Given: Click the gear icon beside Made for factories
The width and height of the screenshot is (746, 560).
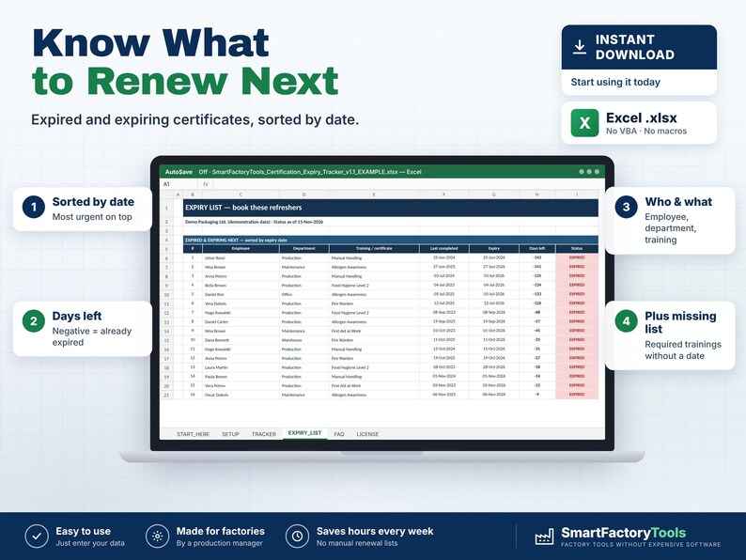Looking at the screenshot, I should (x=158, y=537).
